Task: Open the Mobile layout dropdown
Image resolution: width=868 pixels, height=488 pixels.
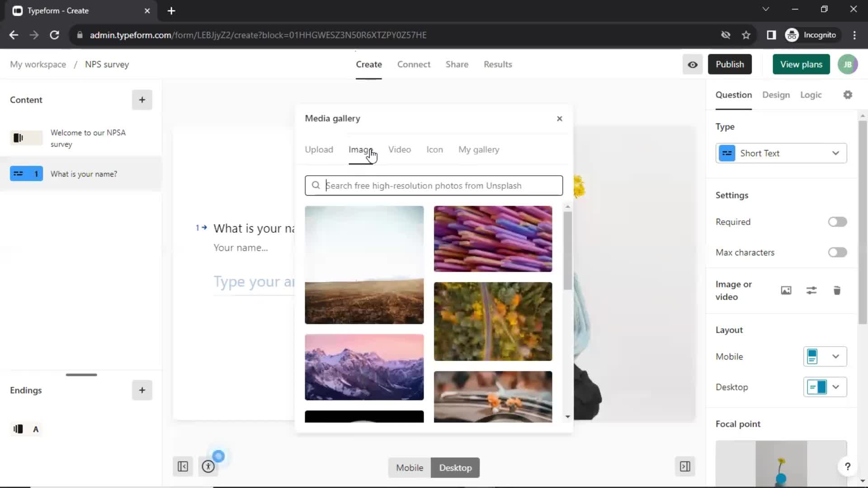Action: pos(825,357)
